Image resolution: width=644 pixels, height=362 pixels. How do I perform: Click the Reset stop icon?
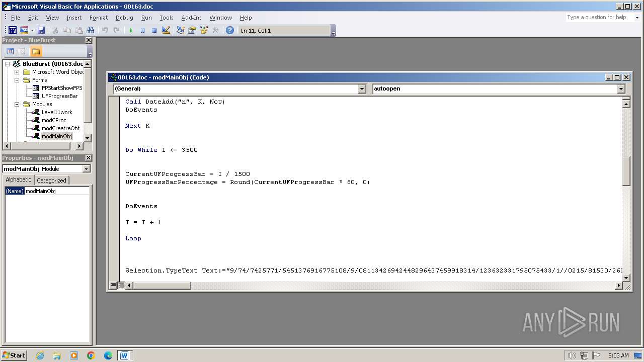[154, 30]
